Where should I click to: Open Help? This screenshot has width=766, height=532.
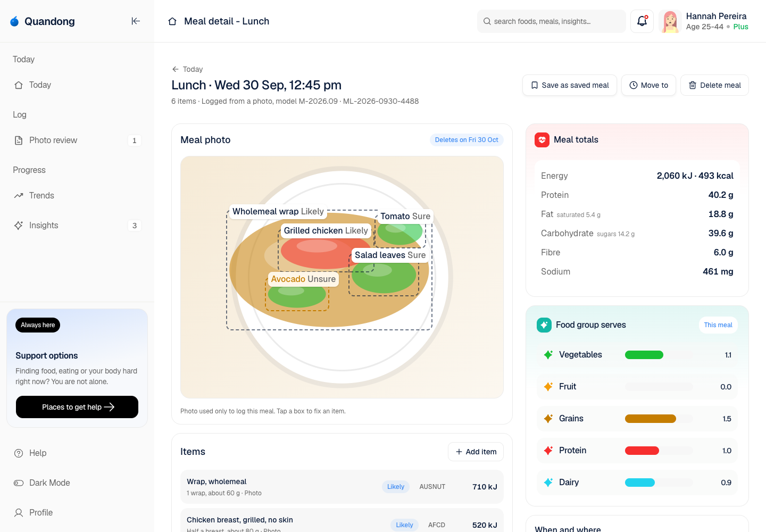[77, 453]
